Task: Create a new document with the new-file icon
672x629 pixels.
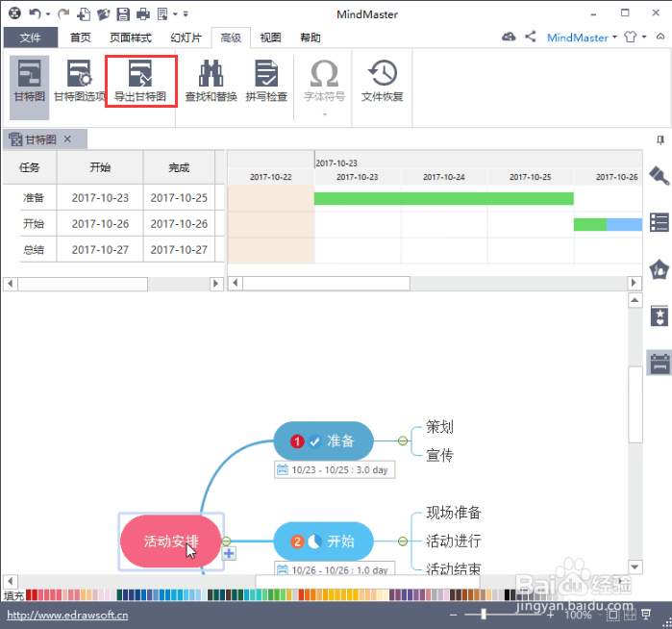Action: coord(84,14)
